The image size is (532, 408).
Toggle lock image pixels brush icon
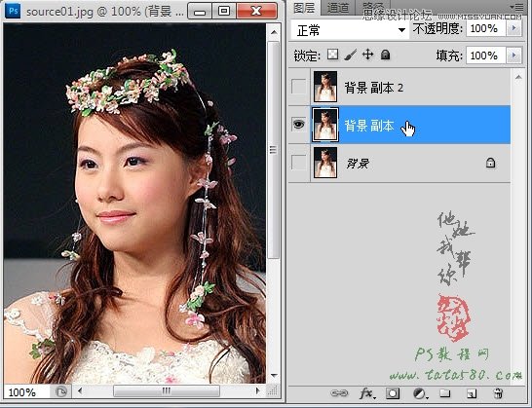pyautogui.click(x=350, y=55)
